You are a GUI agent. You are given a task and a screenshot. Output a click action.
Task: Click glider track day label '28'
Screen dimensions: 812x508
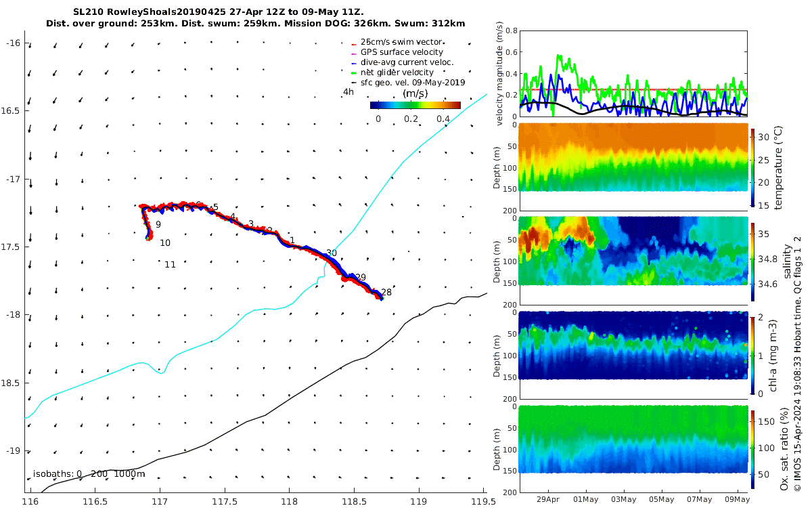[386, 293]
